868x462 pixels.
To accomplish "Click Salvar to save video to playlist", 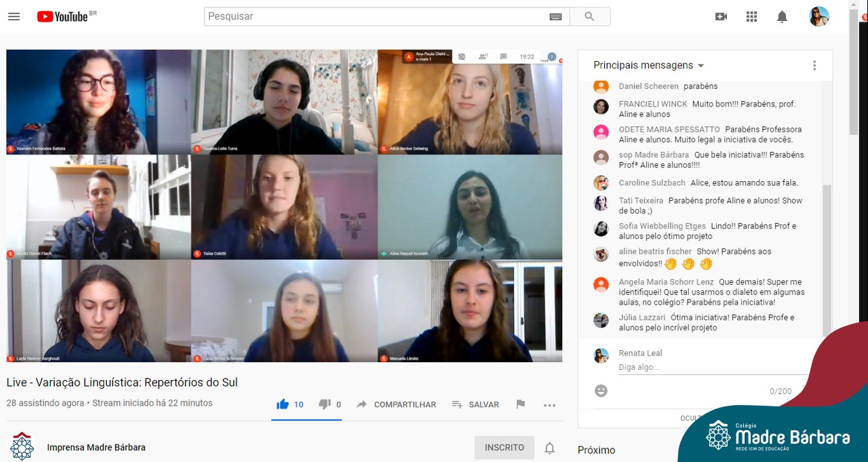I will click(475, 404).
